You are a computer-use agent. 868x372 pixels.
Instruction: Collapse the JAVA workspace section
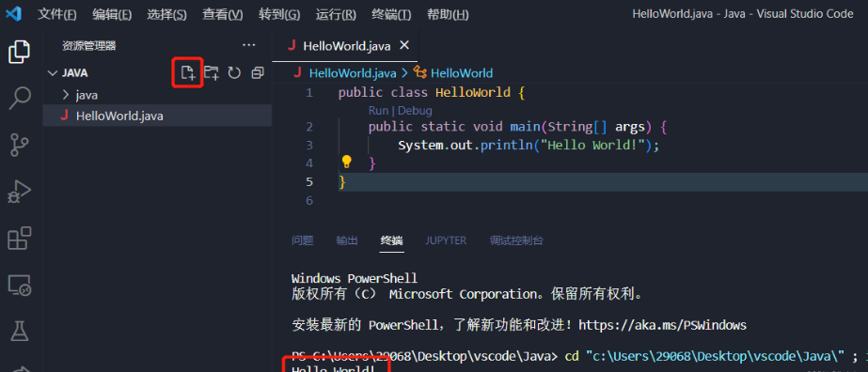[53, 73]
